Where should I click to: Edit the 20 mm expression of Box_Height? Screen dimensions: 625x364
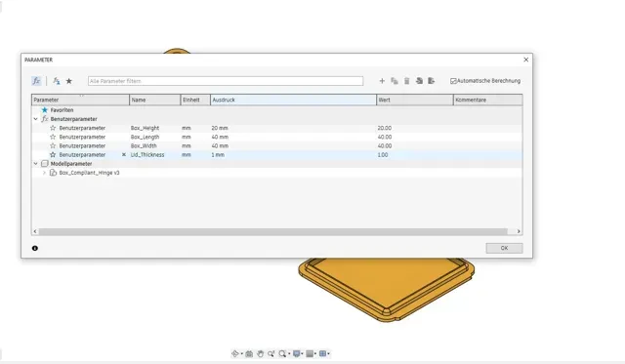pos(220,128)
